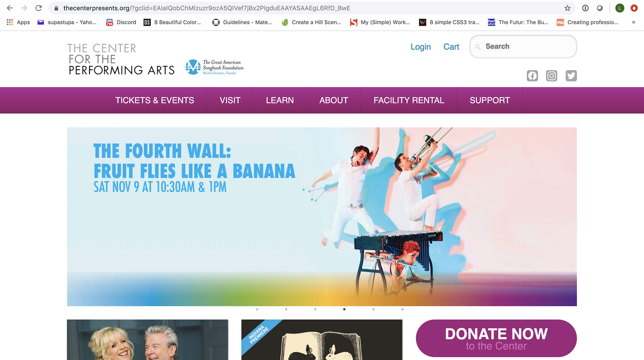The image size is (644, 360).
Task: Select the first carousel slide dot
Action: tap(257, 309)
